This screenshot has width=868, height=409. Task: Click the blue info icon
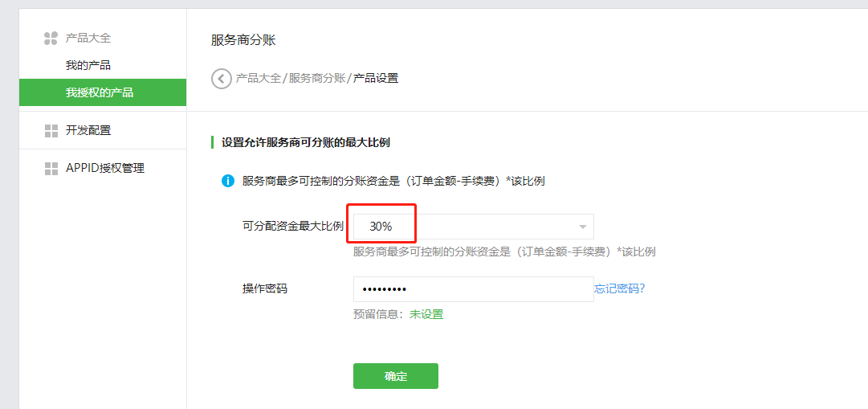point(227,182)
